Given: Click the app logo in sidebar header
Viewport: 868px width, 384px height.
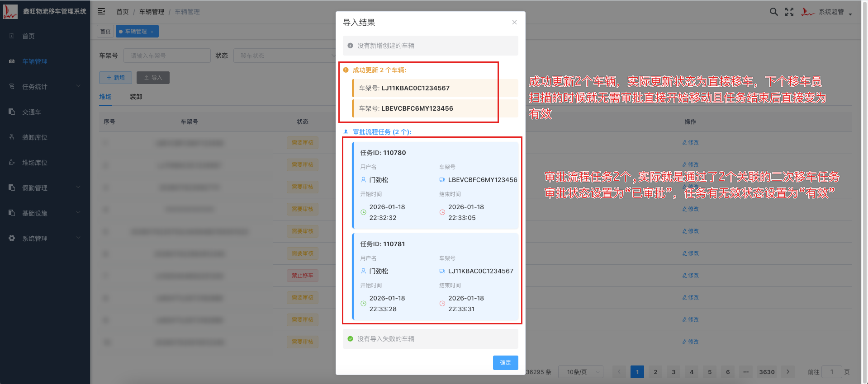Looking at the screenshot, I should pos(10,11).
